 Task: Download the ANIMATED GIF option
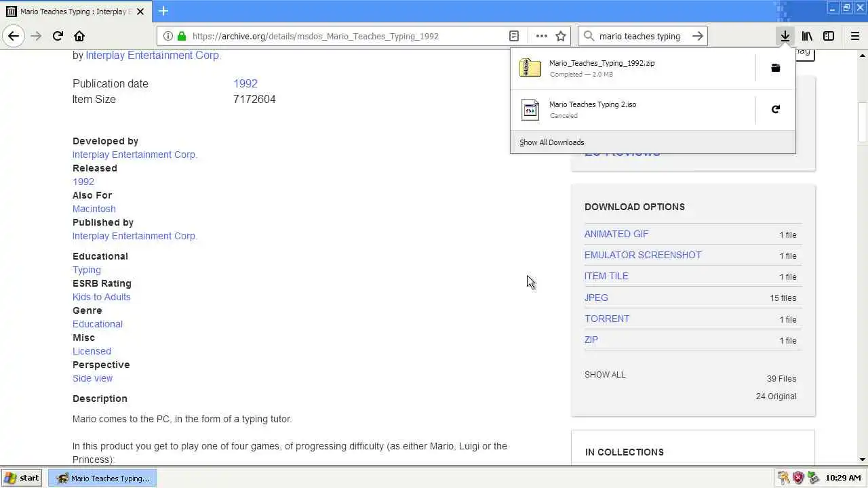(x=616, y=234)
